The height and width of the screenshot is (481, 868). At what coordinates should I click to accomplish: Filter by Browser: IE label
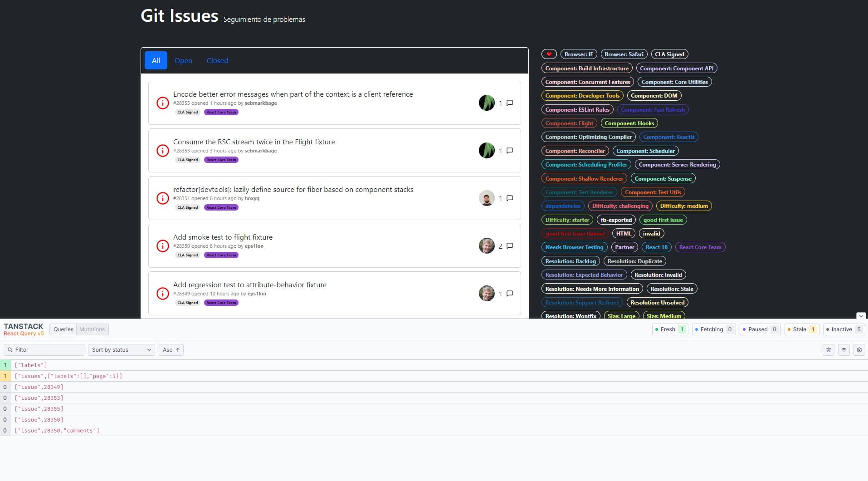pos(579,54)
